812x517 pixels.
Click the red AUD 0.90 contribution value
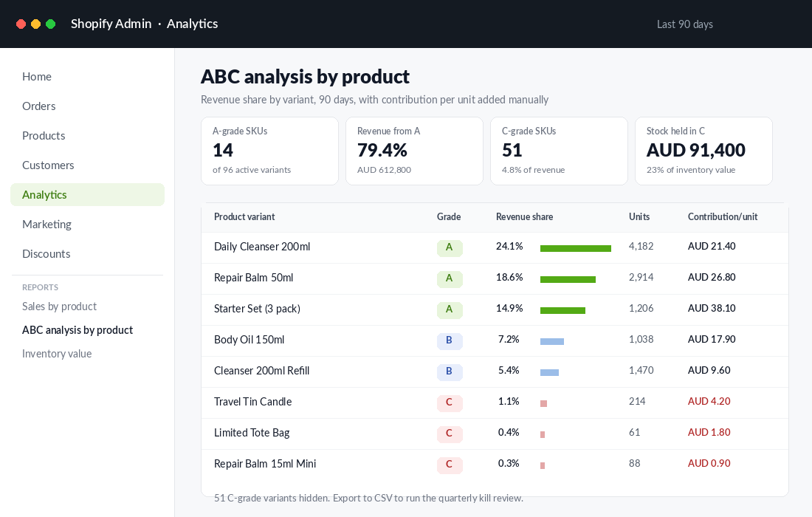pyautogui.click(x=709, y=464)
